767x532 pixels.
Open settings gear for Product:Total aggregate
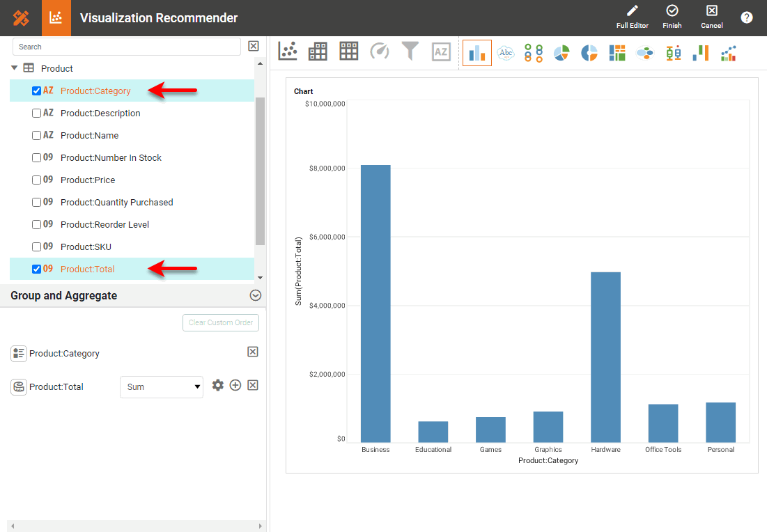pyautogui.click(x=218, y=385)
